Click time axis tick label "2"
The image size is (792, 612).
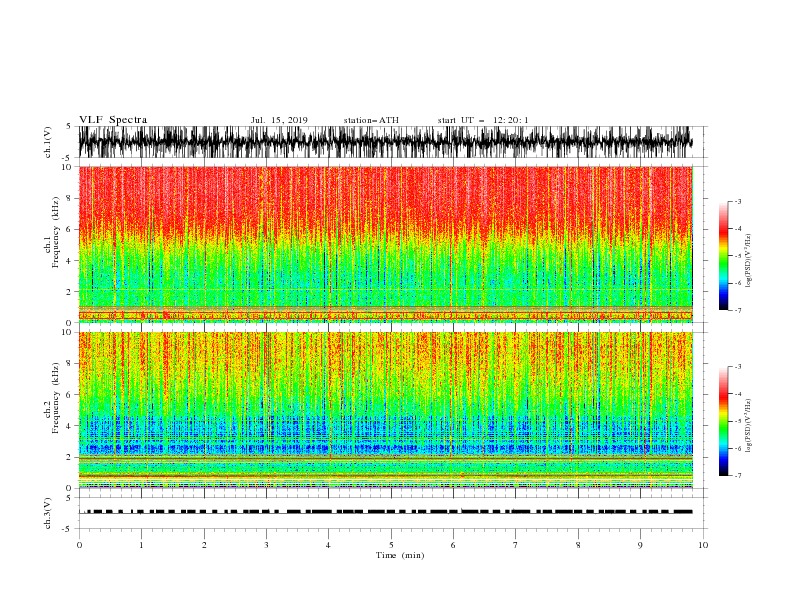(204, 545)
